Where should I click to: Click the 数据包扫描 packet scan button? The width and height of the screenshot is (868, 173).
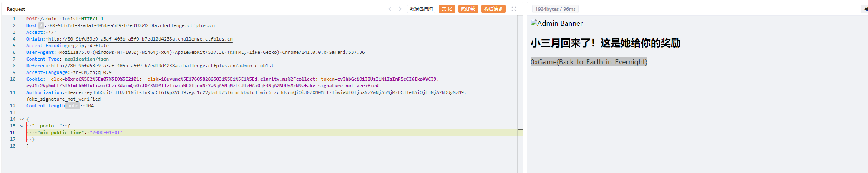click(421, 9)
